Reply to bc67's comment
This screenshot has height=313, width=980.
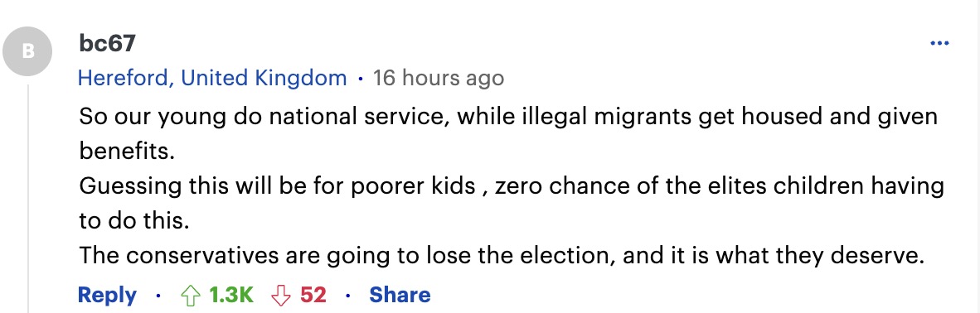coord(108,295)
